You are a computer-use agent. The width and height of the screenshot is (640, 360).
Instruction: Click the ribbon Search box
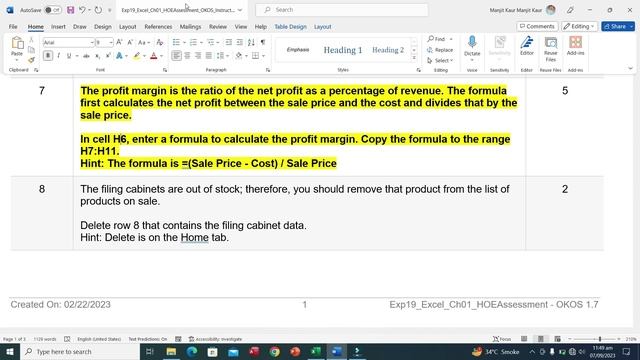(342, 10)
